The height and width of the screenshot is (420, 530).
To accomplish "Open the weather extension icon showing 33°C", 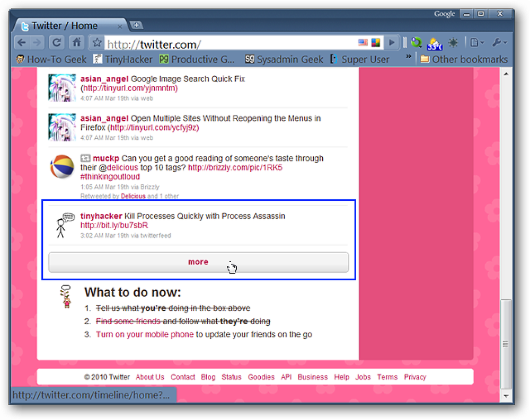I will (x=435, y=43).
